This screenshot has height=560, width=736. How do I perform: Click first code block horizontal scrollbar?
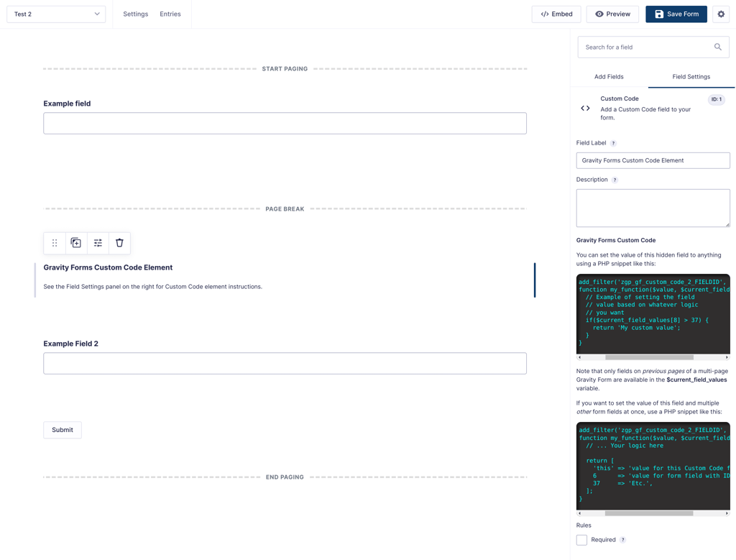pyautogui.click(x=649, y=358)
